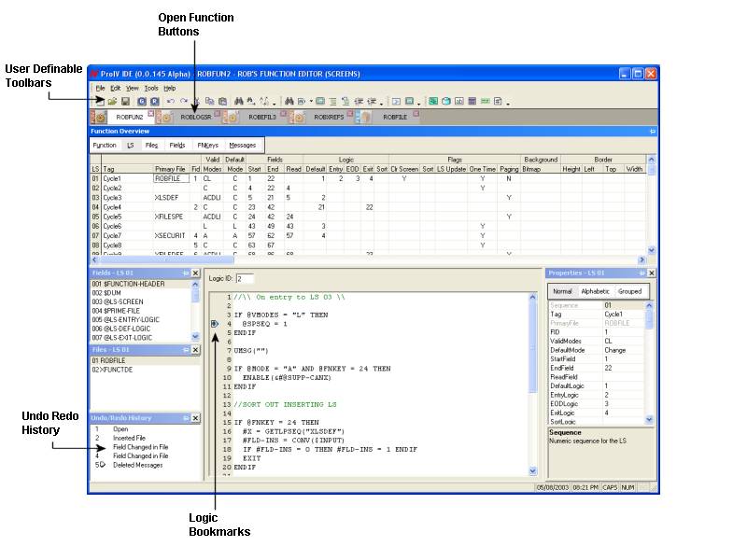
Task: Click the 3D cube toolbar icon
Action: [x=446, y=102]
